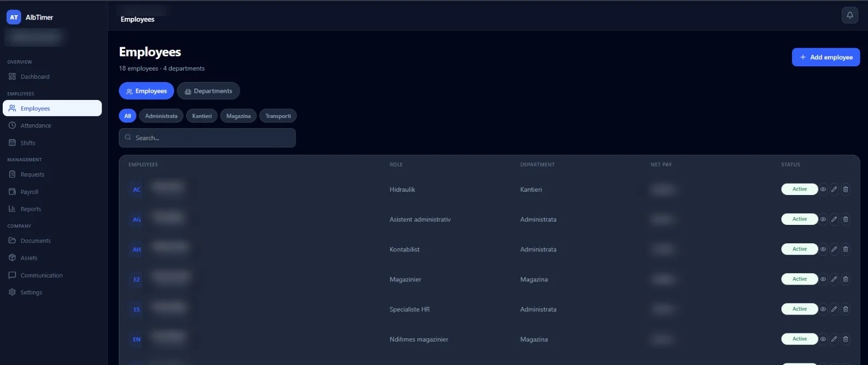Edit the Specialiste HR employee
The width and height of the screenshot is (868, 365).
(834, 309)
